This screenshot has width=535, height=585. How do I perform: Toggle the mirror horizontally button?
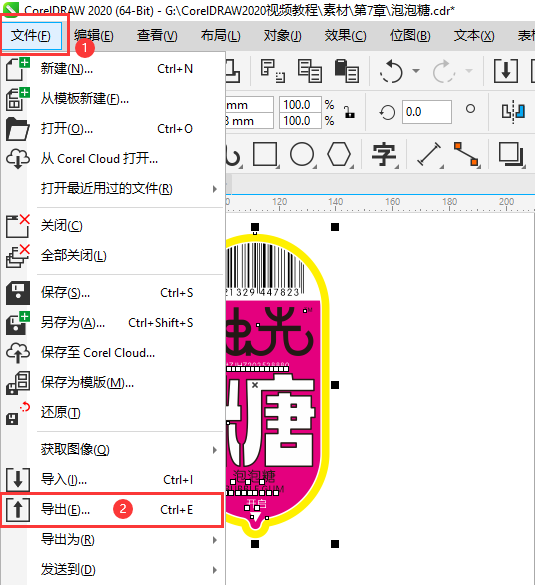point(513,111)
